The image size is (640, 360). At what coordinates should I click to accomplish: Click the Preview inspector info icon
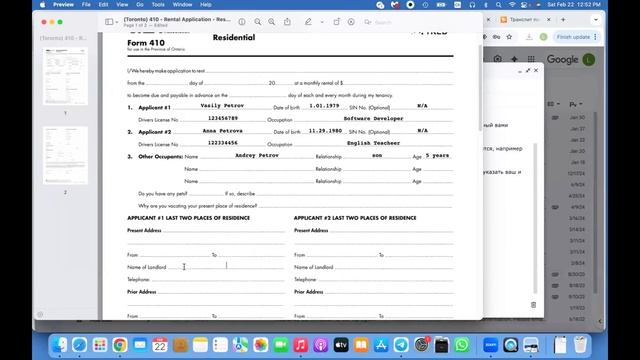tap(242, 22)
